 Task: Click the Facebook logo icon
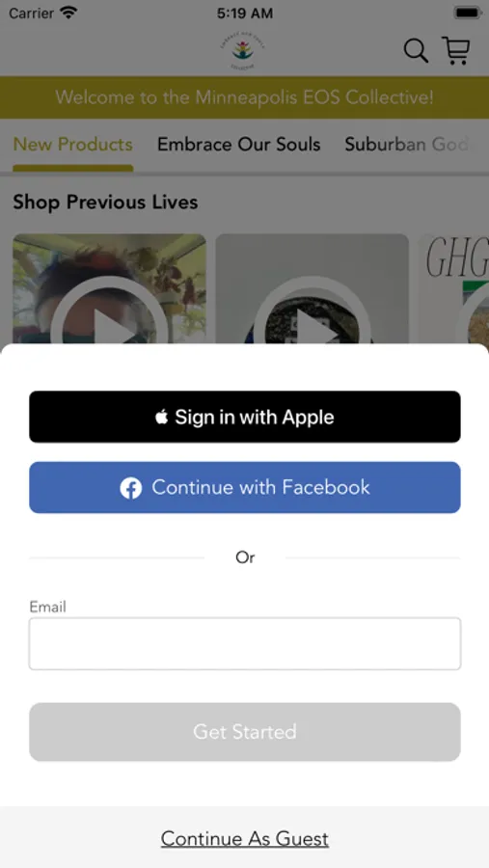[131, 488]
